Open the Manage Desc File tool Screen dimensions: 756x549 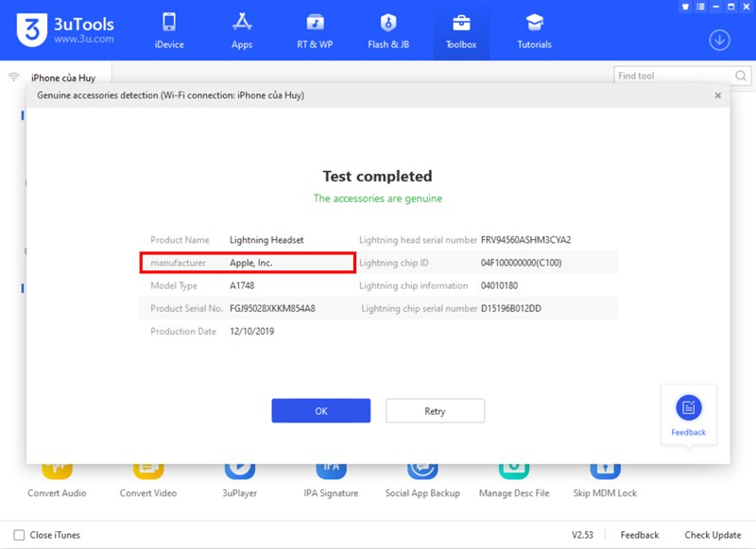pos(514,480)
